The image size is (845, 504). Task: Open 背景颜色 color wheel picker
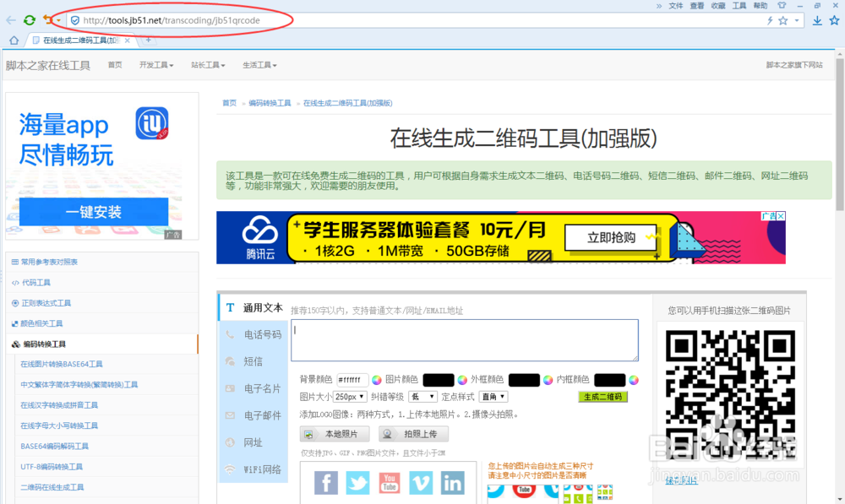pyautogui.click(x=377, y=380)
